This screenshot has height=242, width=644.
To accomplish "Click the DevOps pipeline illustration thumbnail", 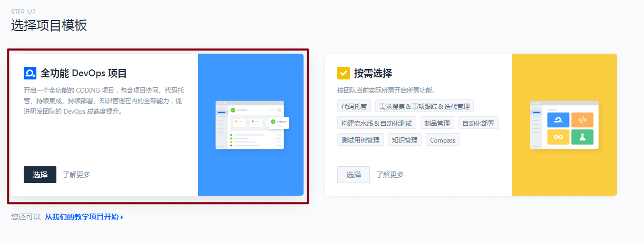I will tap(252, 125).
